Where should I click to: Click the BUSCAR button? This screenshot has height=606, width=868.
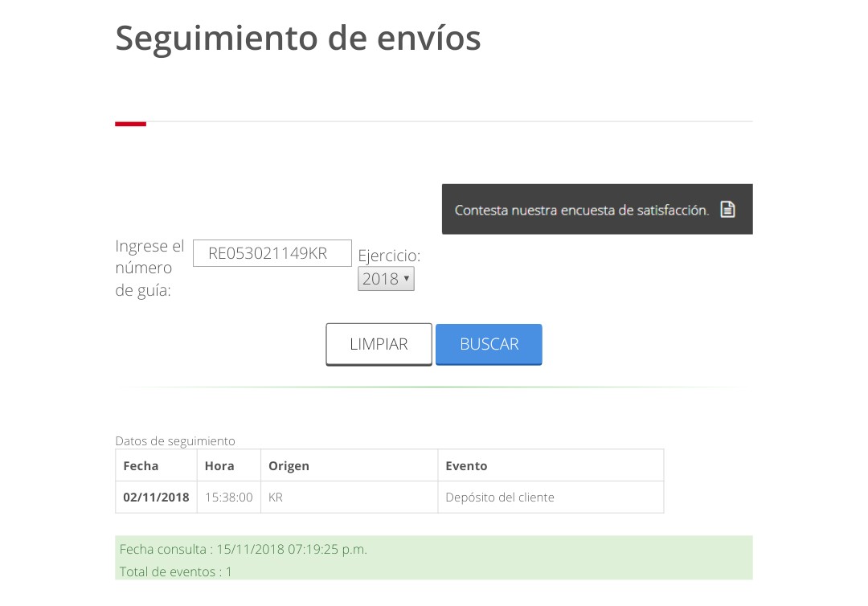pos(489,344)
